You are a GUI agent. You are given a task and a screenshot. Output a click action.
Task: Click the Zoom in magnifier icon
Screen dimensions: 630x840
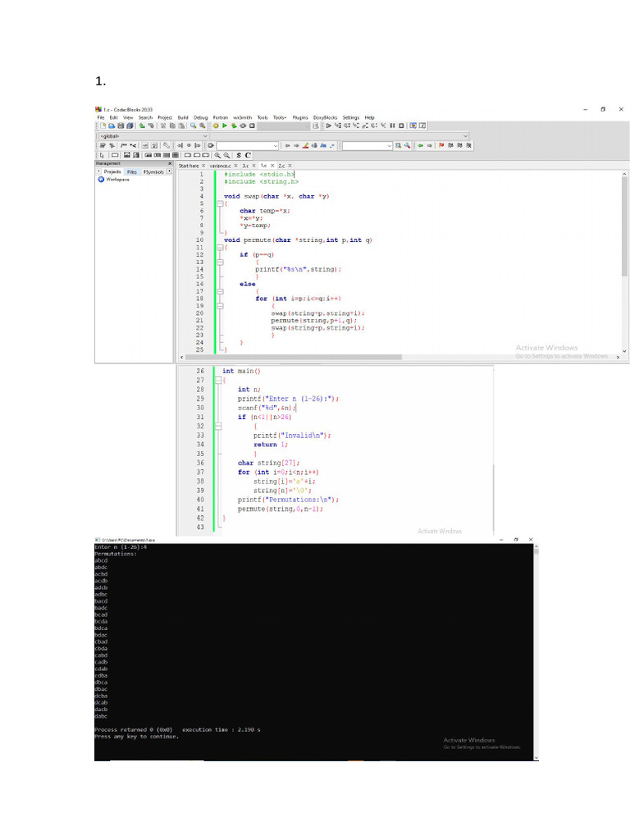[217, 155]
